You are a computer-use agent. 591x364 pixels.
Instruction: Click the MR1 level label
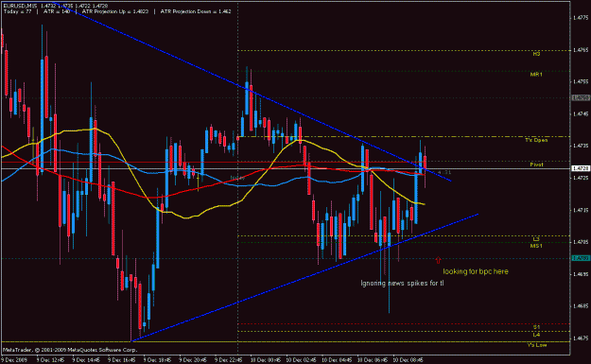(x=536, y=75)
